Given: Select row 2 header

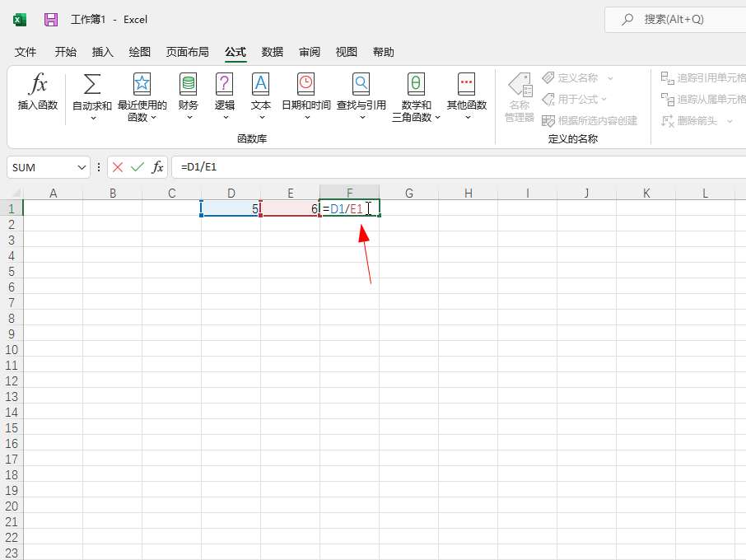Looking at the screenshot, I should [12, 224].
